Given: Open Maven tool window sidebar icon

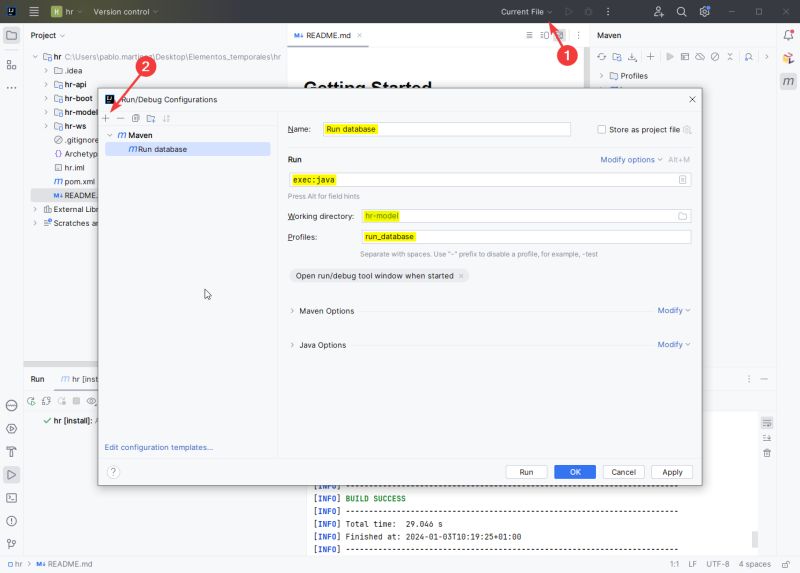Looking at the screenshot, I should pos(788,81).
